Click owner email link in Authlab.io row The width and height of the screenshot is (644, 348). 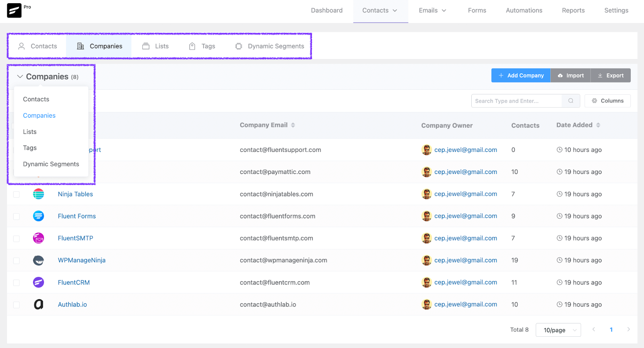[466, 304]
